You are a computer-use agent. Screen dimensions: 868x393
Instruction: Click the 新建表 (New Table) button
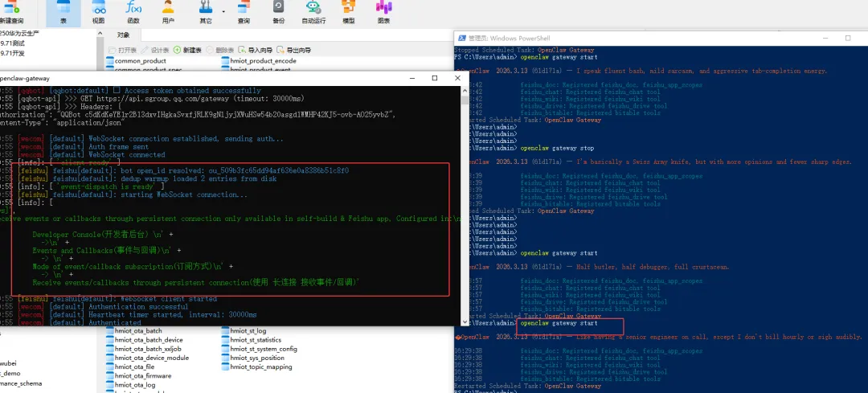click(x=187, y=50)
